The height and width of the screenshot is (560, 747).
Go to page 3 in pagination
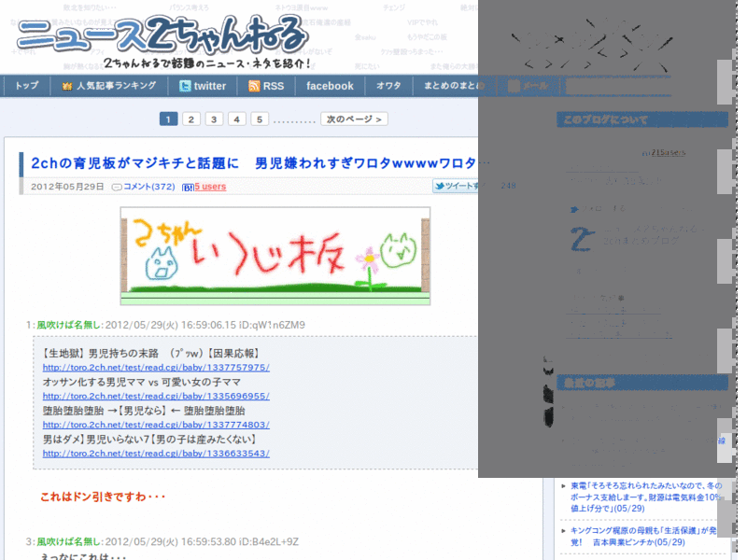point(214,119)
